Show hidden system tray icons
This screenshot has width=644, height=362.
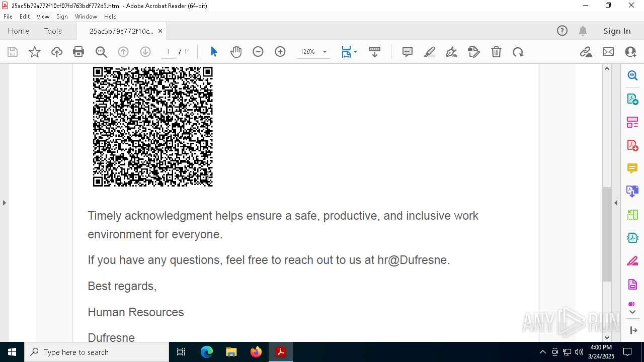(x=542, y=352)
